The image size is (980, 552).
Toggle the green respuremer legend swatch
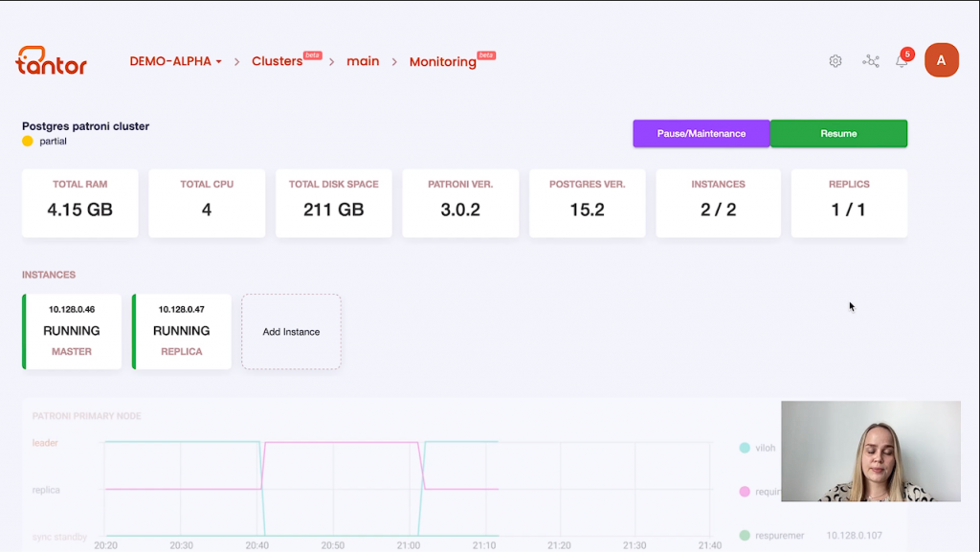pyautogui.click(x=745, y=535)
